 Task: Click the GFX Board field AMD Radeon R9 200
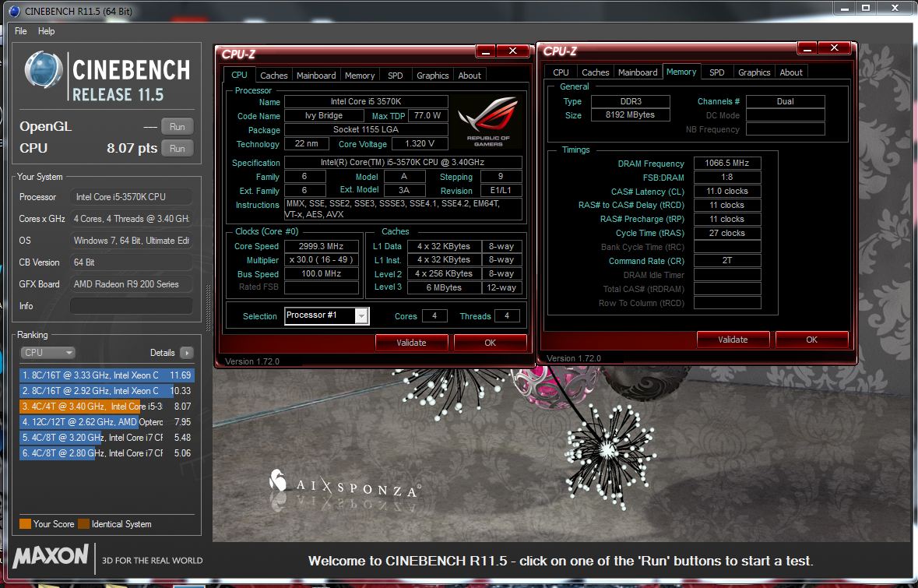(x=131, y=284)
